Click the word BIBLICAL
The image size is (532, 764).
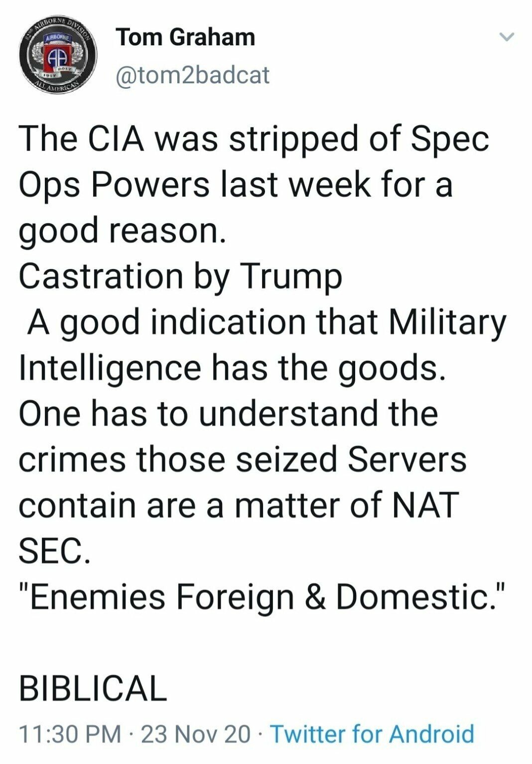pos(92,688)
